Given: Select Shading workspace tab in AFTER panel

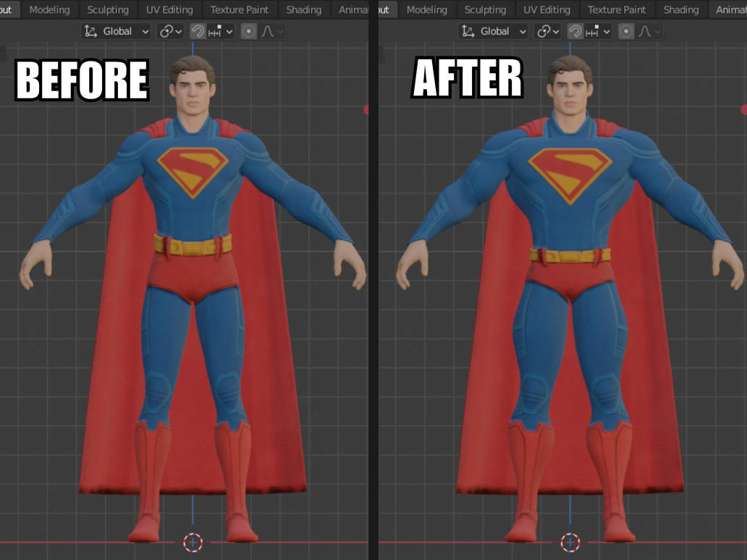Looking at the screenshot, I should pyautogui.click(x=681, y=9).
